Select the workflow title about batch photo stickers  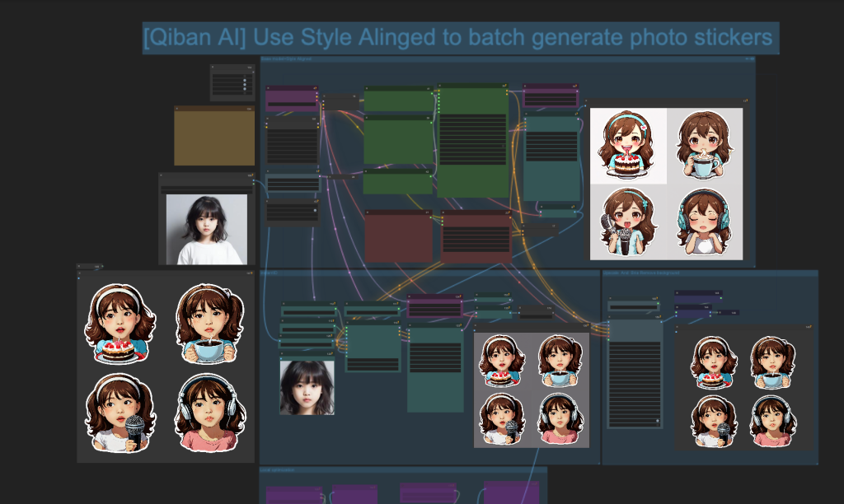coord(460,38)
